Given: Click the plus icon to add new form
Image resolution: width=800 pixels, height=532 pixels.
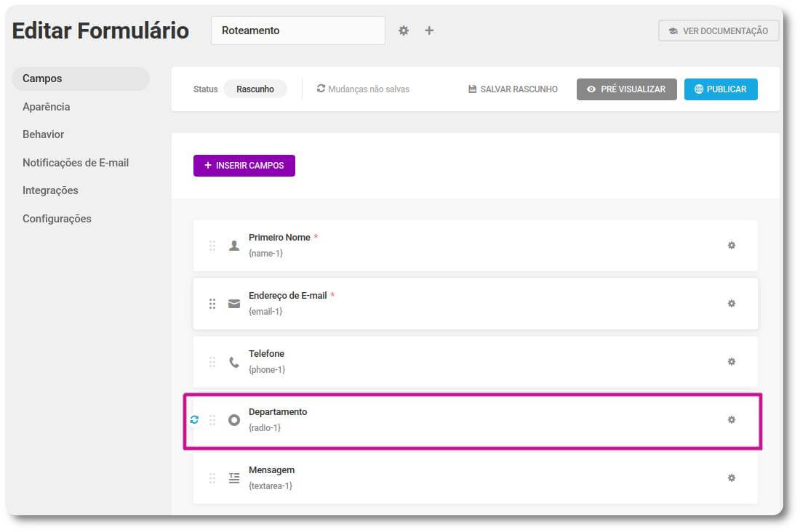Looking at the screenshot, I should [x=429, y=31].
